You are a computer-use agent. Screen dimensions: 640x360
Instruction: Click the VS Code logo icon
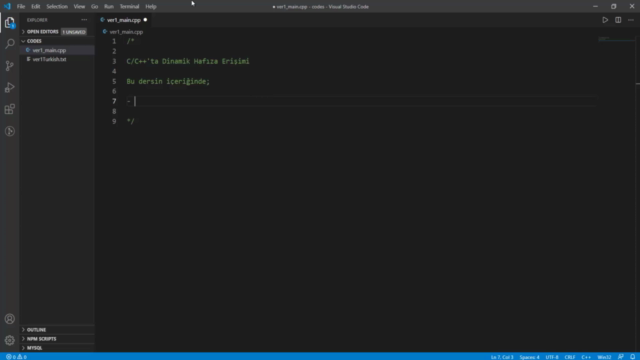click(7, 6)
